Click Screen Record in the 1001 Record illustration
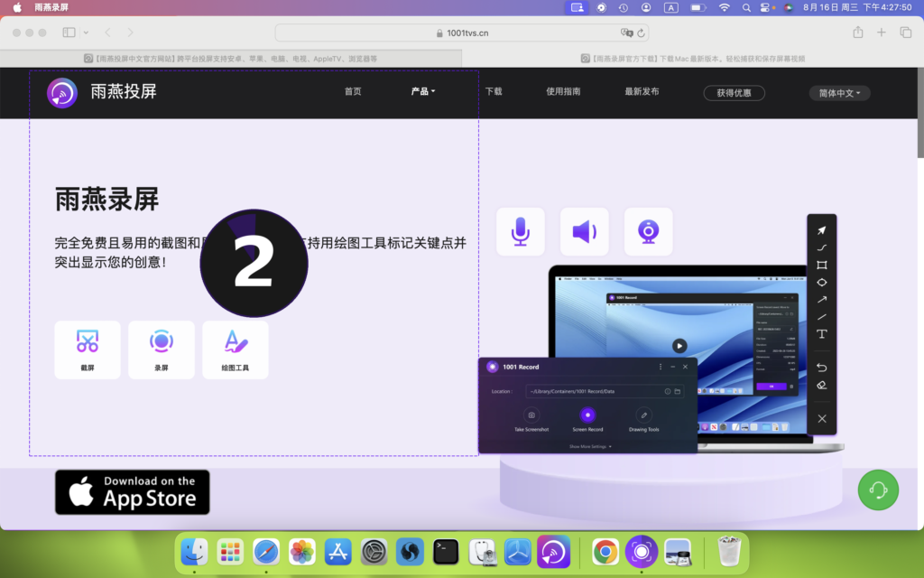Viewport: 924px width, 578px height. [x=587, y=420]
